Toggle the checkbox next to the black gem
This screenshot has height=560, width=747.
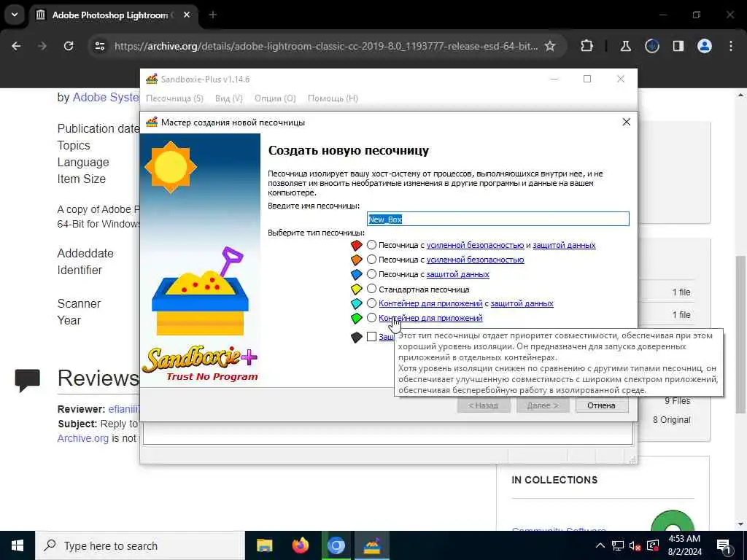click(371, 337)
